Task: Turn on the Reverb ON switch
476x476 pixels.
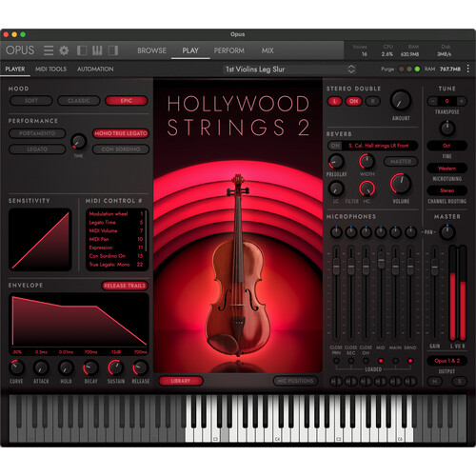Action: pos(335,146)
